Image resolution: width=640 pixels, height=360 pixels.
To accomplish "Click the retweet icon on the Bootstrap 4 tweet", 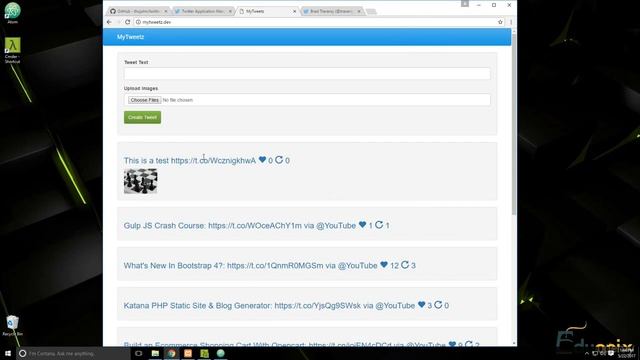I will tap(404, 264).
